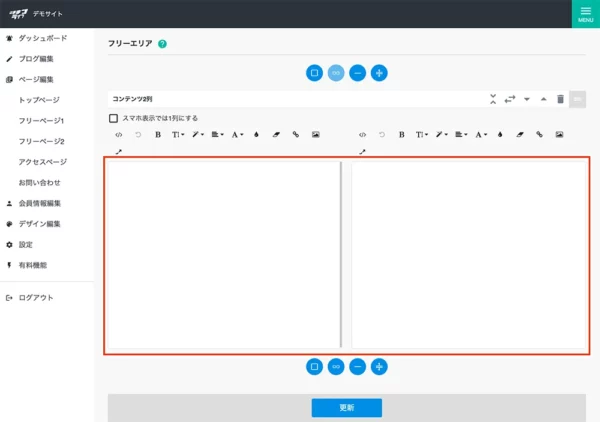Viewport: 600px width, 422px height.
Task: Click eraser icon in right editor toolbar
Action: (519, 134)
